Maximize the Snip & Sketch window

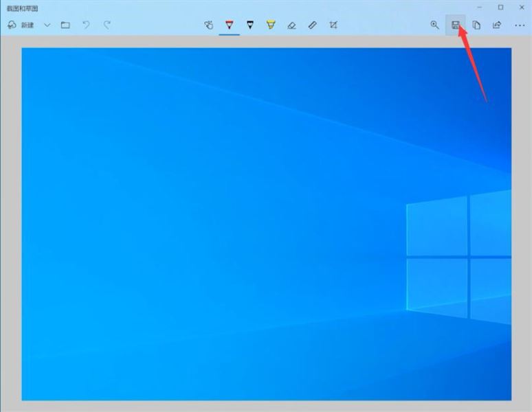coord(500,7)
